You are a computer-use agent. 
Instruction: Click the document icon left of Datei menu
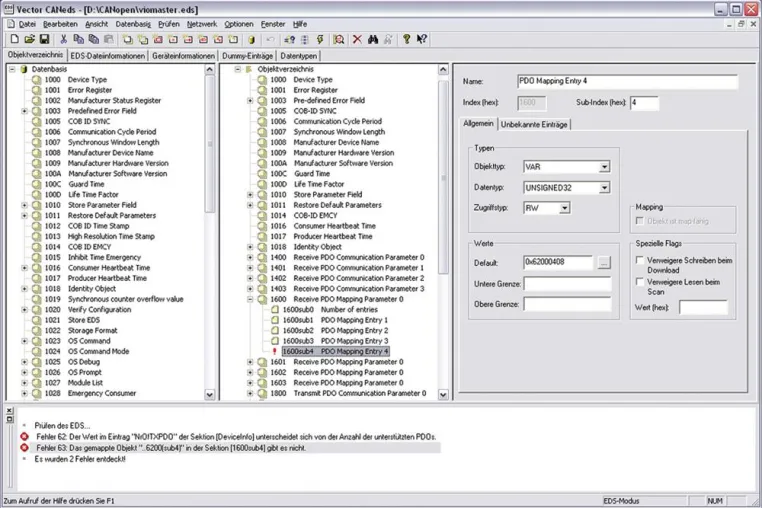[x=11, y=24]
